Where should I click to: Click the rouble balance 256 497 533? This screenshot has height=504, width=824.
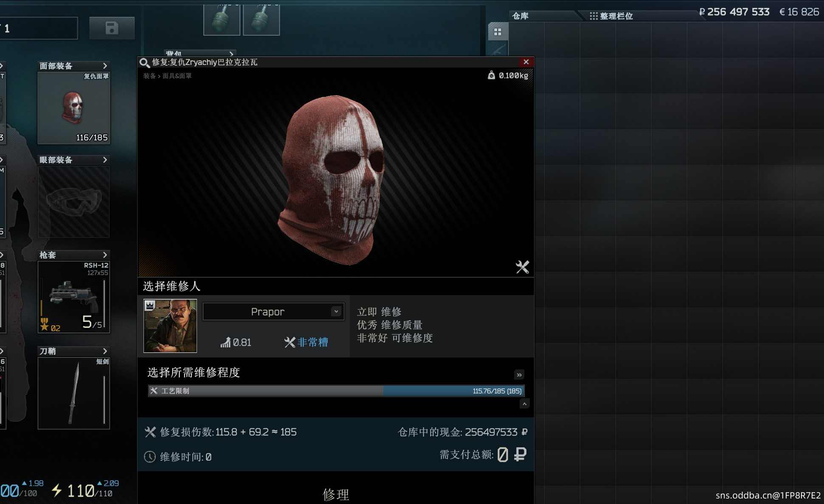pyautogui.click(x=734, y=12)
